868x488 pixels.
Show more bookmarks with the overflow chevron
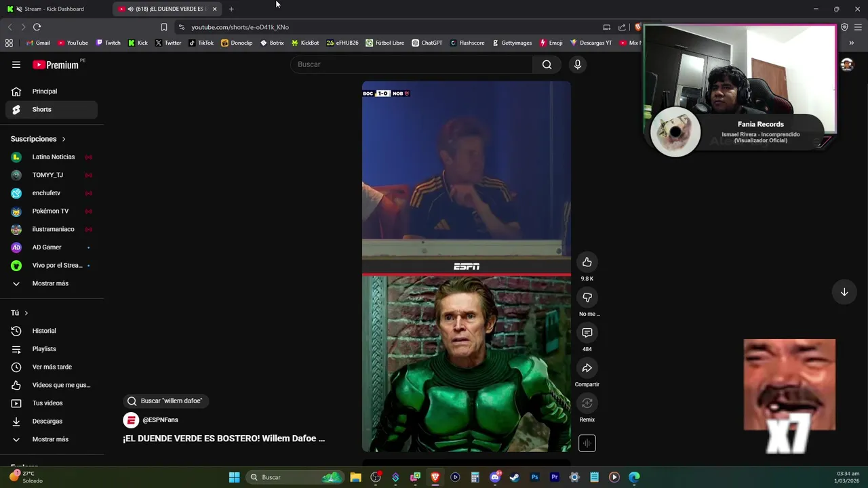(x=852, y=43)
